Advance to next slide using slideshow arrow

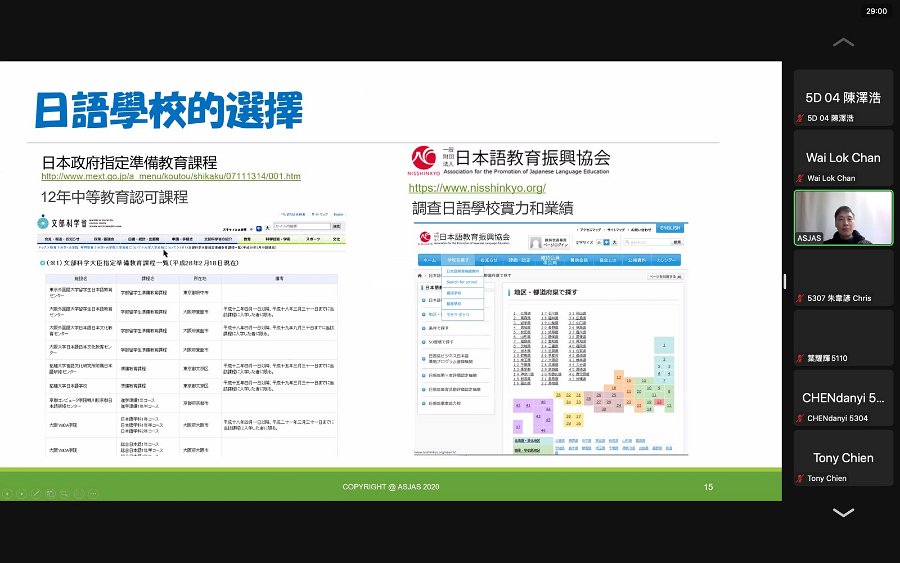(x=22, y=494)
